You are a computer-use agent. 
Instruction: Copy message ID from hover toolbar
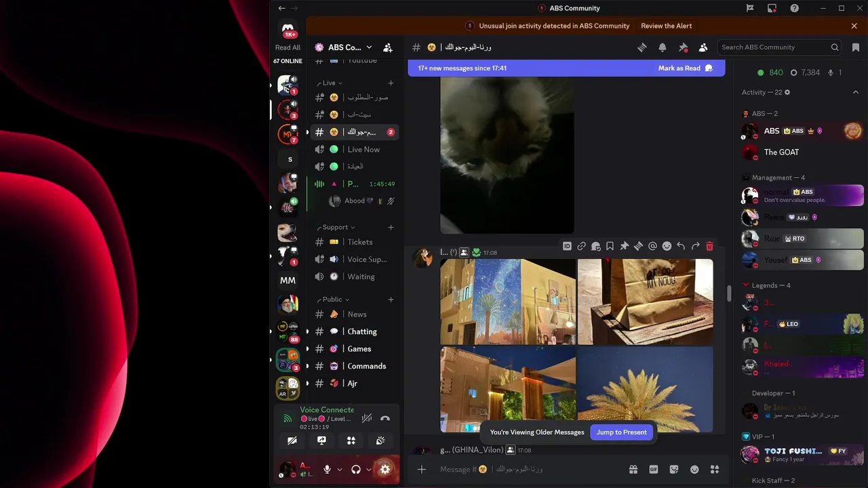[x=567, y=246]
